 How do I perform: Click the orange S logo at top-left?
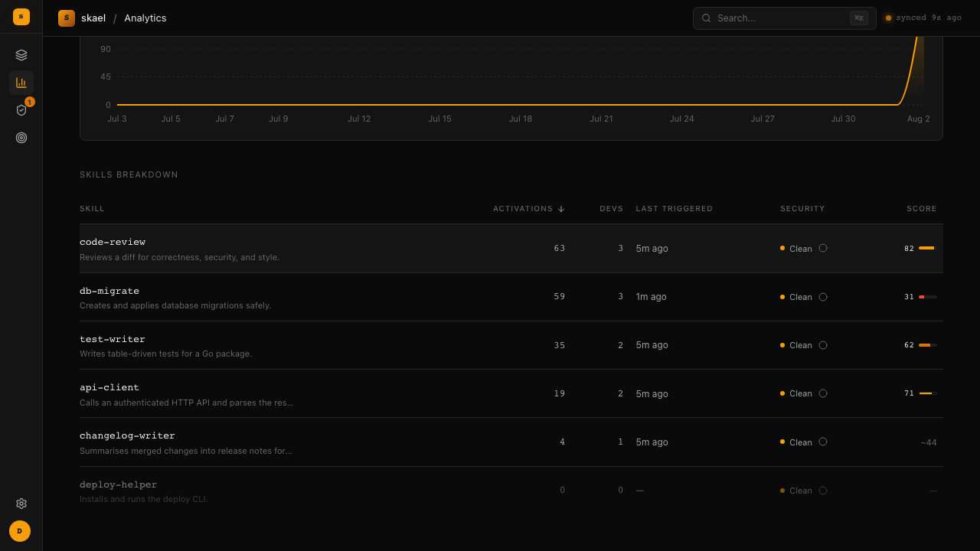click(21, 17)
